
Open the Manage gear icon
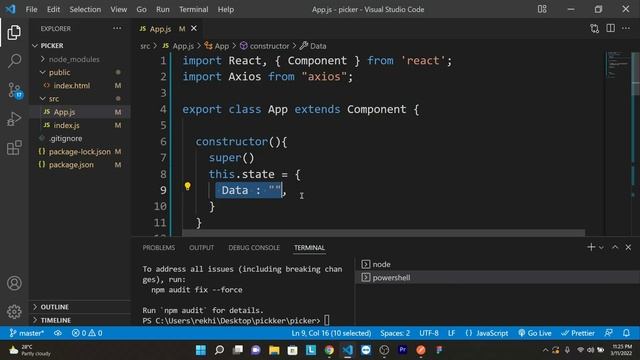pos(14,311)
